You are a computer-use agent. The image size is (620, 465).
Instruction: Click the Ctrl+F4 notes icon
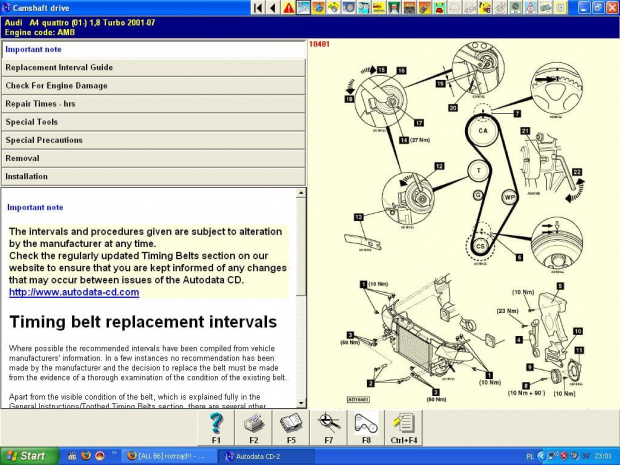(x=404, y=428)
